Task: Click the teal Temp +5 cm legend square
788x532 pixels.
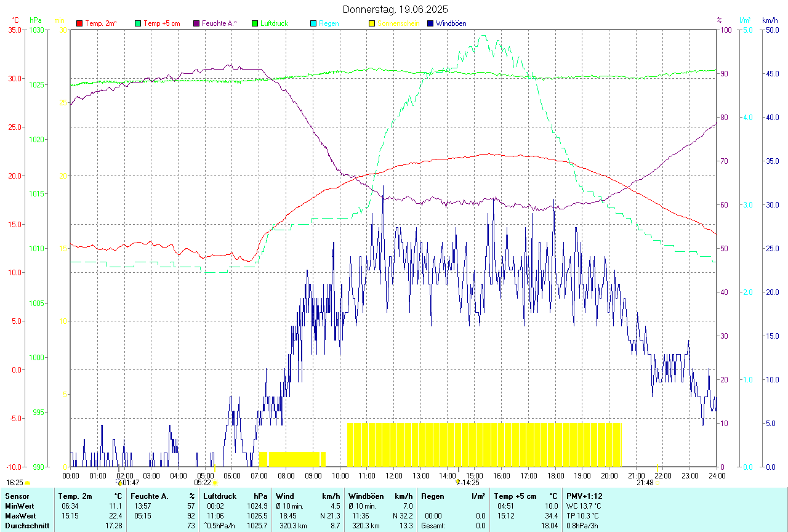Action: click(x=138, y=23)
